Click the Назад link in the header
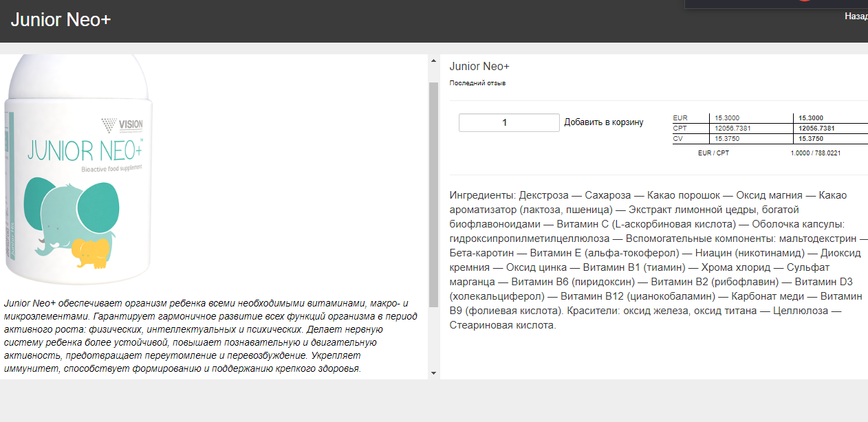868x422 pixels. 856,16
